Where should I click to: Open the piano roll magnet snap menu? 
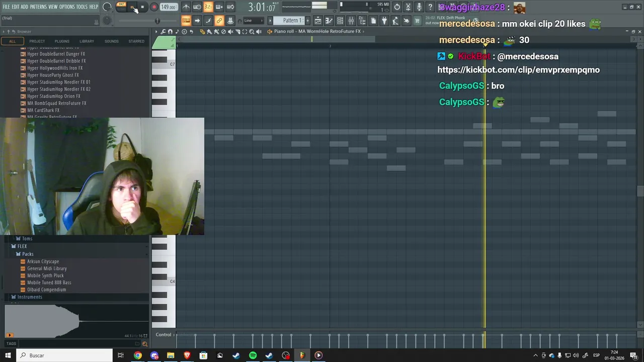pos(170,32)
